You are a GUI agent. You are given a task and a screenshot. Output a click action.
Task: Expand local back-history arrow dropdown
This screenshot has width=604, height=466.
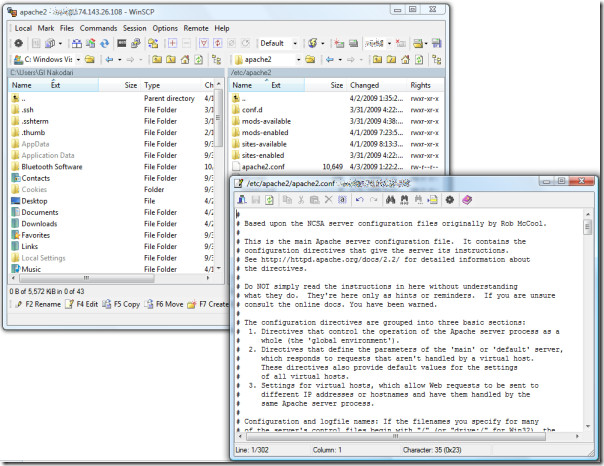pos(119,59)
